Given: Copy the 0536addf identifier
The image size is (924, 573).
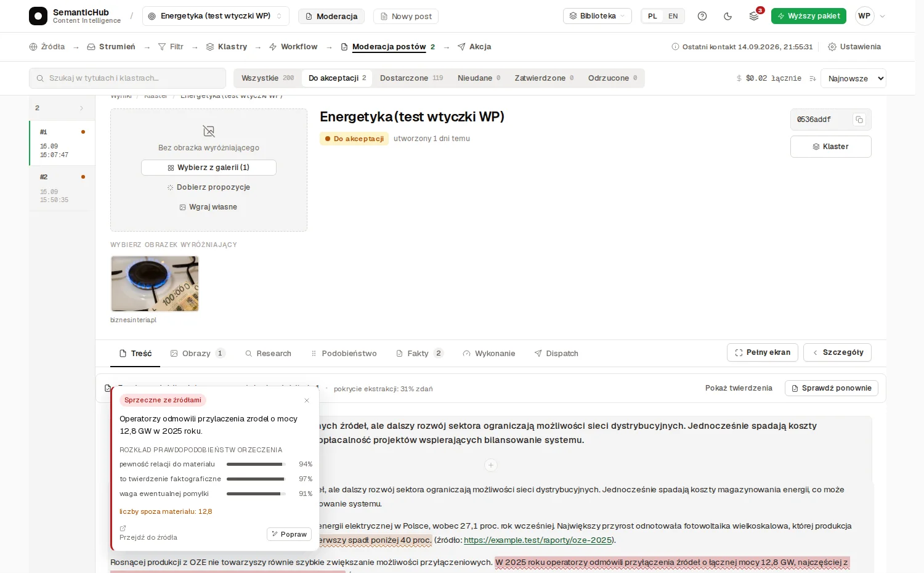Looking at the screenshot, I should [x=859, y=120].
